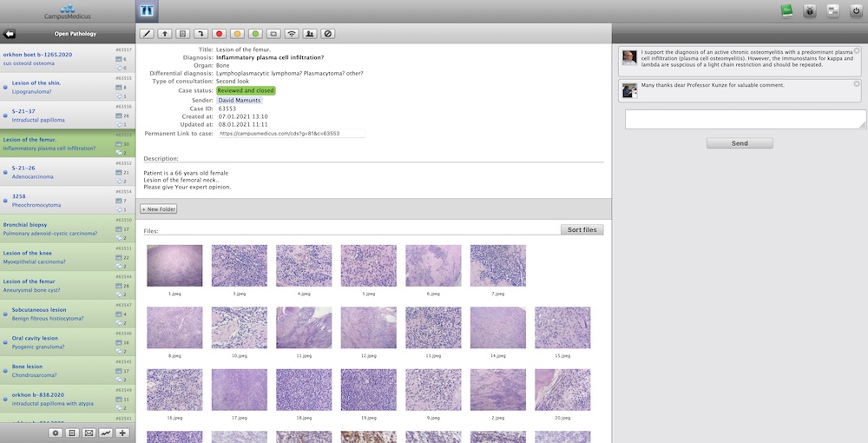Open the chart statistics icon below case list
This screenshot has height=443, width=868.
click(106, 433)
